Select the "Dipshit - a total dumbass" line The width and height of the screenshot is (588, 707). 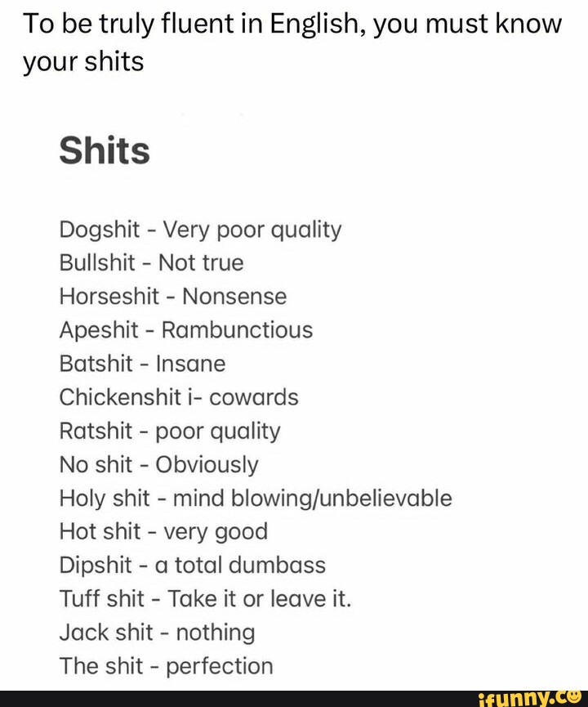(193, 566)
